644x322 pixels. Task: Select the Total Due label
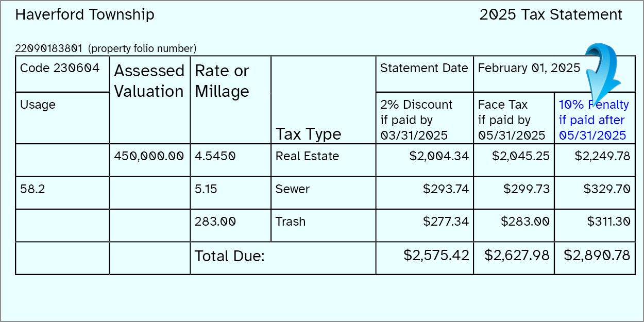click(229, 256)
